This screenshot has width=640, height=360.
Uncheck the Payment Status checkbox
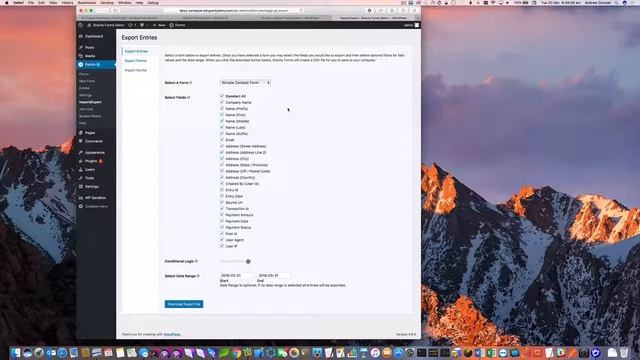coord(222,227)
